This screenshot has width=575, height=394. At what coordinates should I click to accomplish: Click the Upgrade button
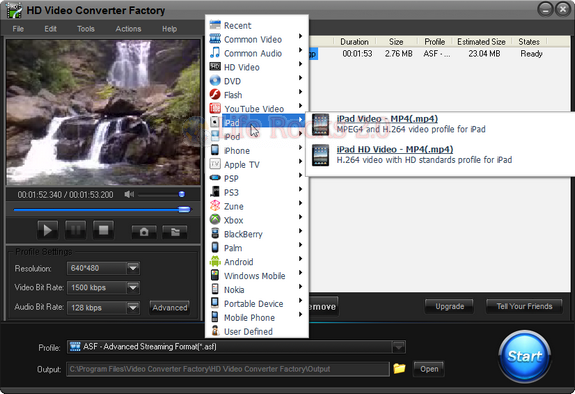coord(450,306)
